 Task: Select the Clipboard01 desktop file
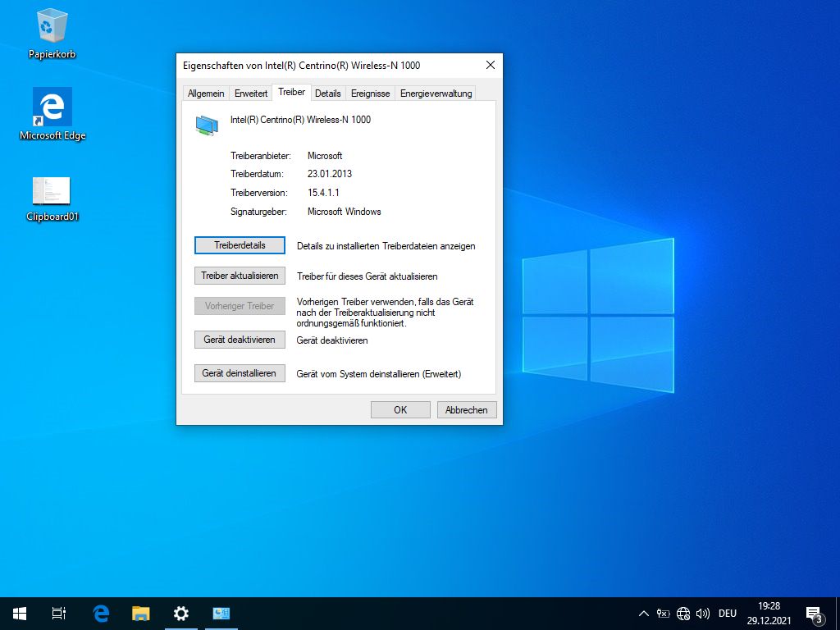tap(52, 199)
